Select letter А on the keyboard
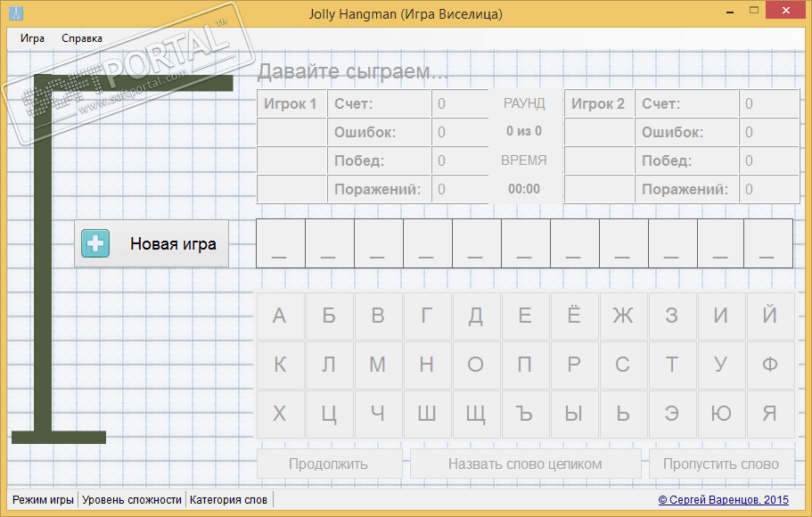812x517 pixels. pyautogui.click(x=279, y=316)
